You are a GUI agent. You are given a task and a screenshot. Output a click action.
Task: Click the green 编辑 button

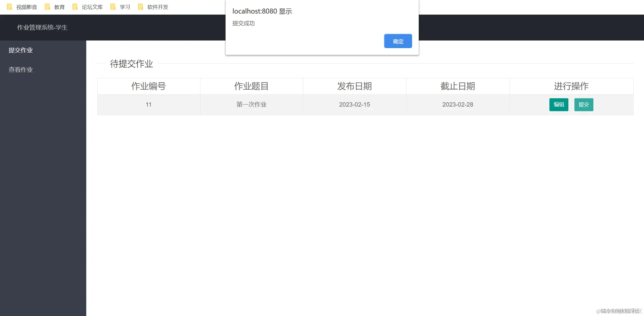(559, 105)
